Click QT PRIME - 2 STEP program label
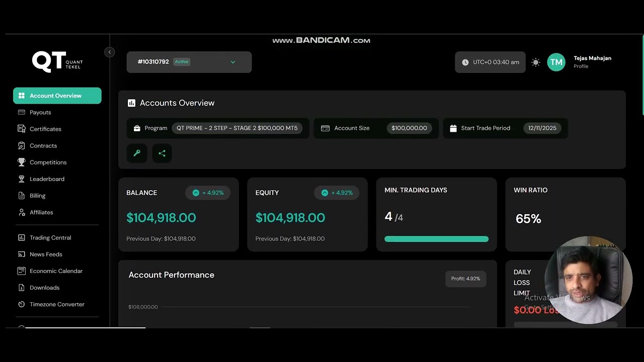 click(237, 128)
